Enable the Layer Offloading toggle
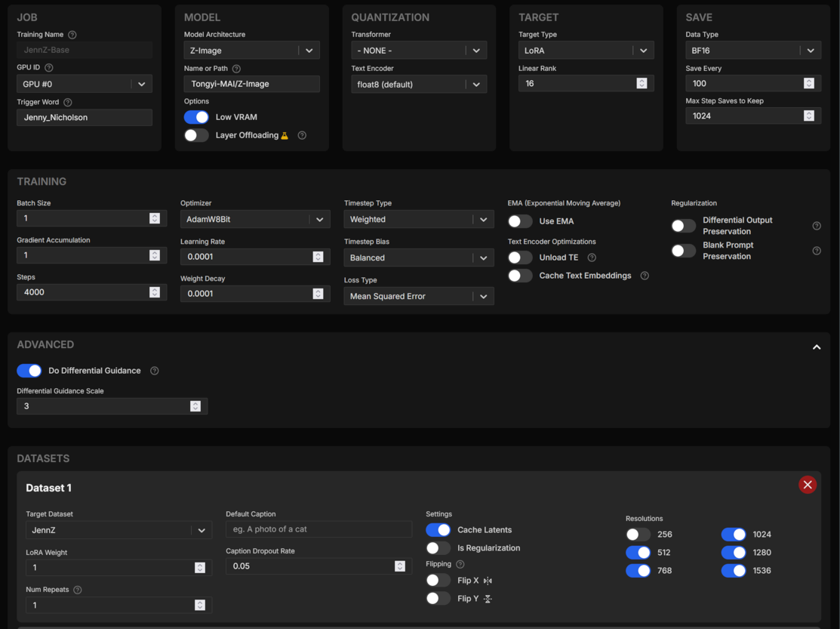The image size is (840, 629). [x=196, y=136]
